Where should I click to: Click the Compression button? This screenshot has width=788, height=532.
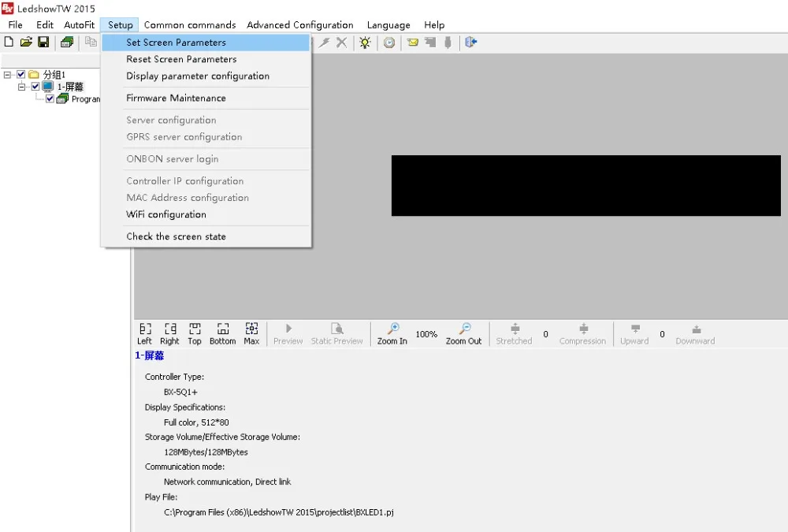(583, 334)
